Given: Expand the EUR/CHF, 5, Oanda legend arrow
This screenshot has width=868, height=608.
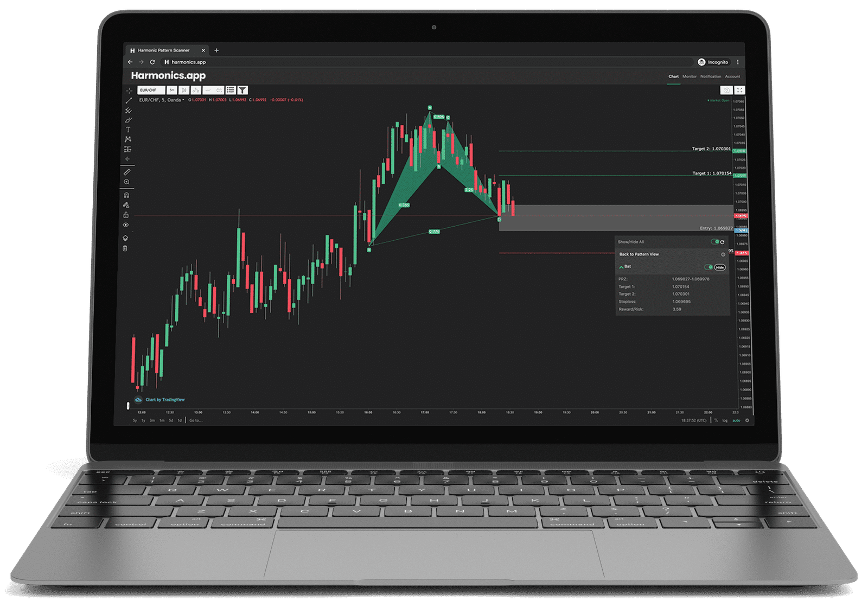Looking at the screenshot, I should coord(183,100).
